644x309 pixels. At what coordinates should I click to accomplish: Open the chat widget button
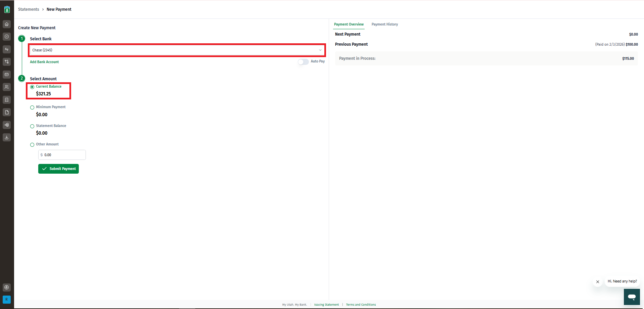(x=632, y=297)
